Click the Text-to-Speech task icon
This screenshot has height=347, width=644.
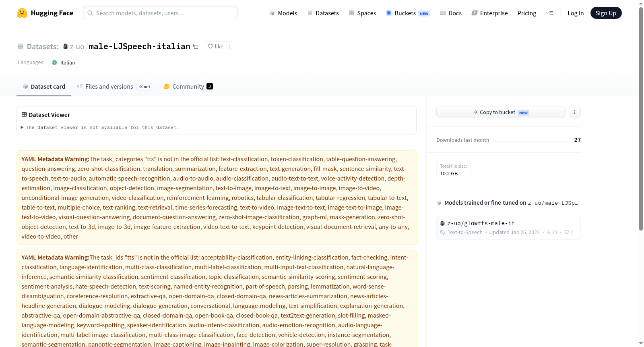[x=443, y=233]
